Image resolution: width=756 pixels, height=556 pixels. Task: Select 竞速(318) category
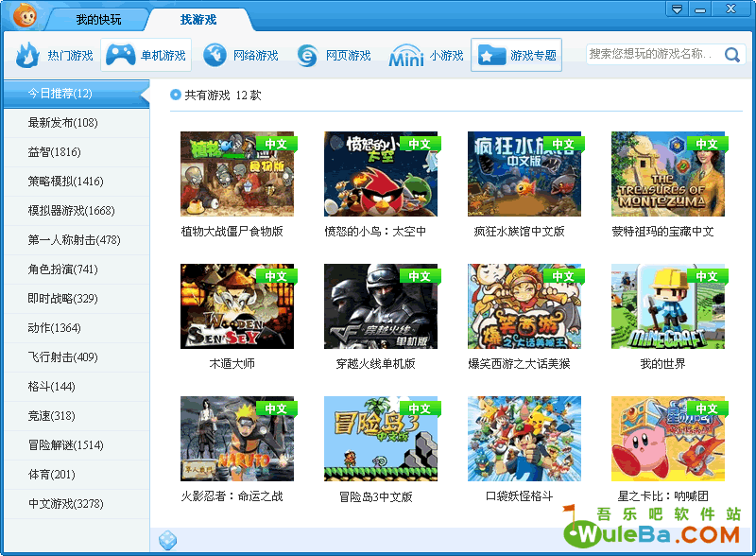pos(77,416)
